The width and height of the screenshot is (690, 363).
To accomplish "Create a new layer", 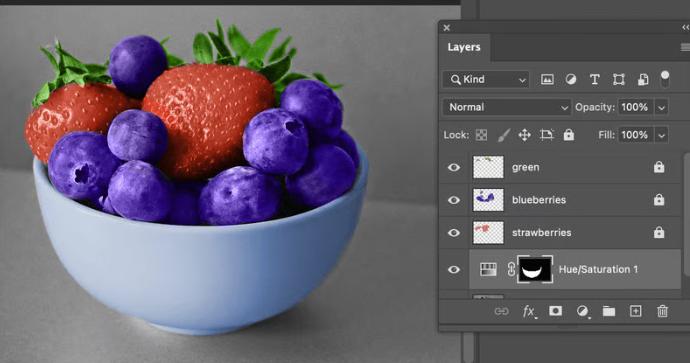I will [x=635, y=311].
